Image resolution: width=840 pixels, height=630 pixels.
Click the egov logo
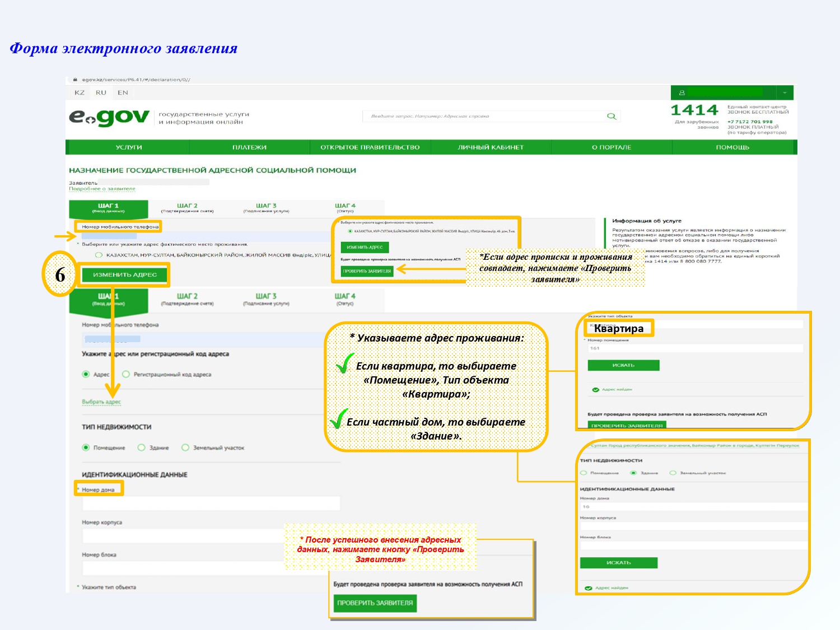point(109,117)
